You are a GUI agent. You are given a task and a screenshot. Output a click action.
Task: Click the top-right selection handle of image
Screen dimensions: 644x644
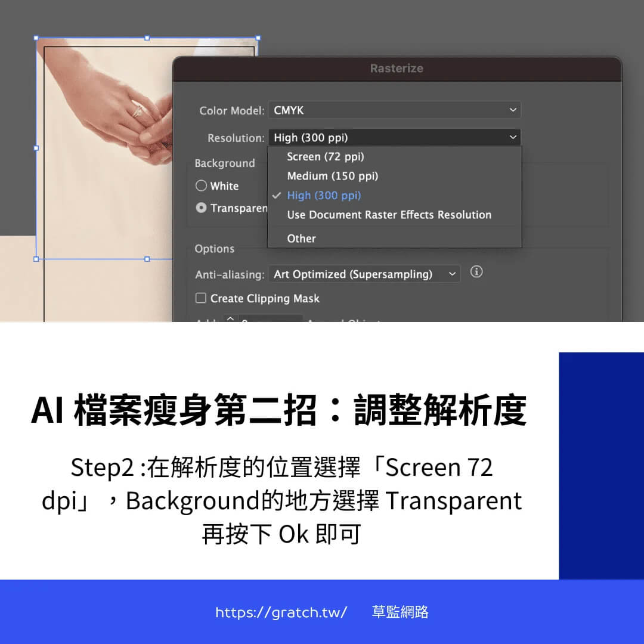pos(258,38)
